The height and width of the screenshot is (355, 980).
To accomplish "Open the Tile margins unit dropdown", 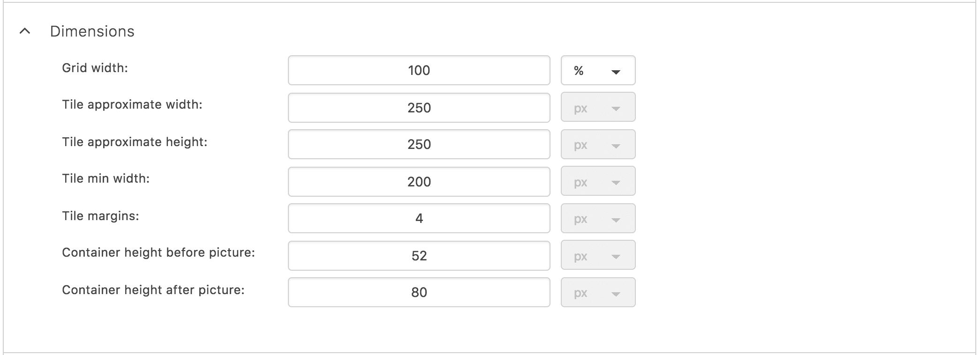I will pyautogui.click(x=598, y=219).
